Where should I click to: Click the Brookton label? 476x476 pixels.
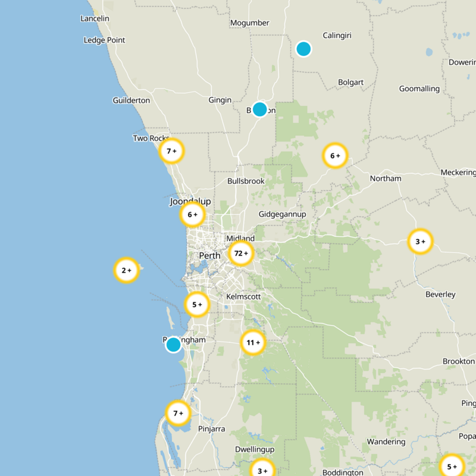459,361
